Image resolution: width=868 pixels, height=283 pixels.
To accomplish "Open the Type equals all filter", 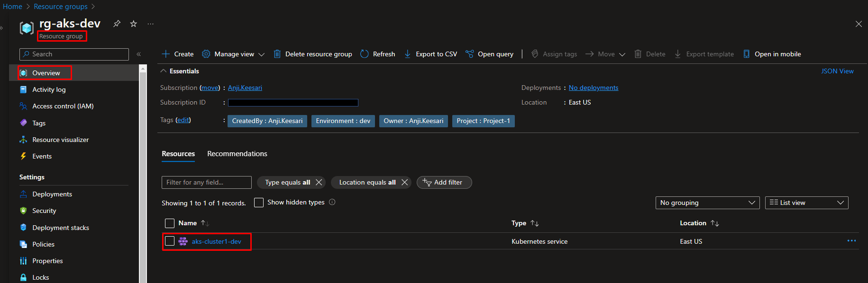I will (287, 182).
